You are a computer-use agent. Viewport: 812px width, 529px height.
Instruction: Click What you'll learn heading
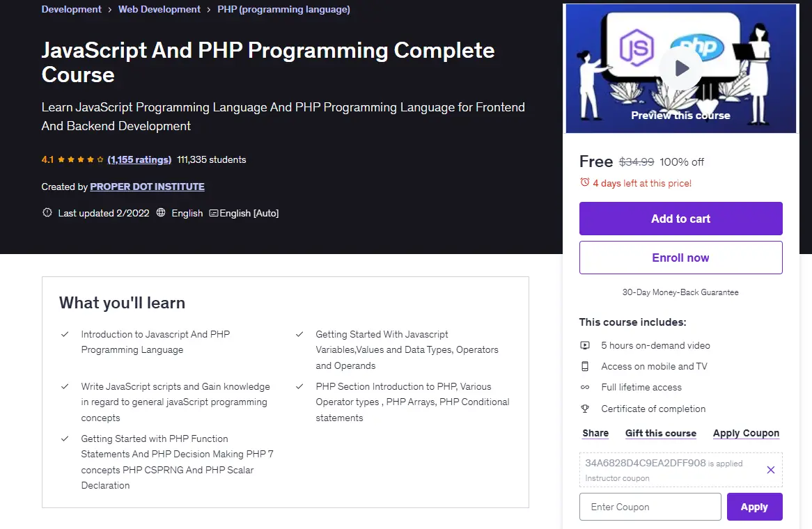coord(122,303)
